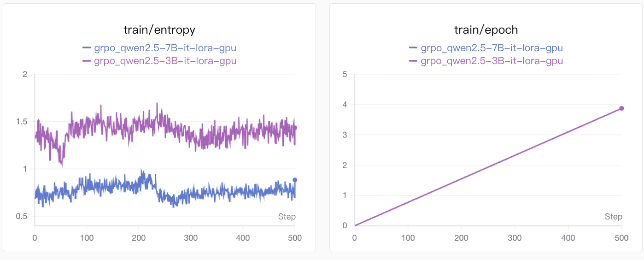Click the 300 x-axis tick on the epoch chart
Viewport: 644px width, 260px height.
[x=515, y=238]
